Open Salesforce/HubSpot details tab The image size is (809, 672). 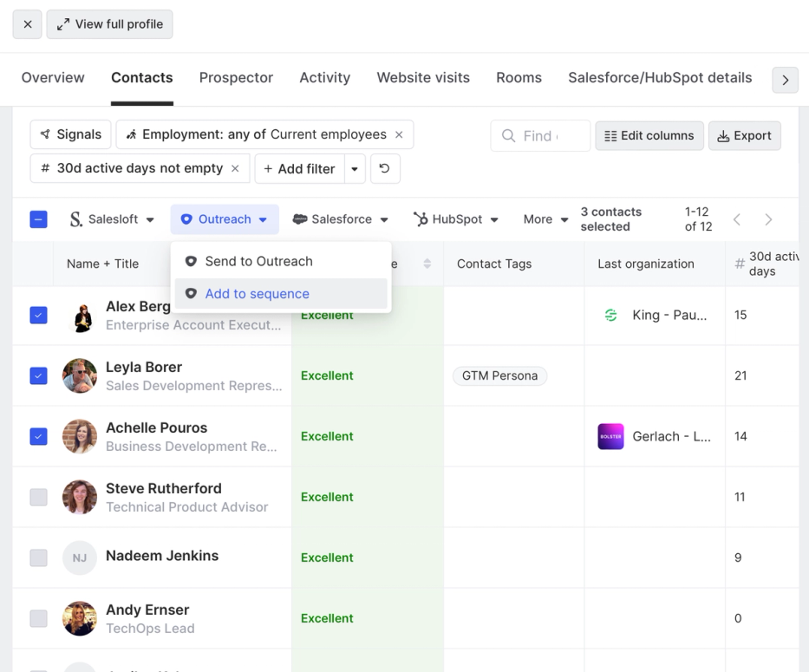(660, 77)
